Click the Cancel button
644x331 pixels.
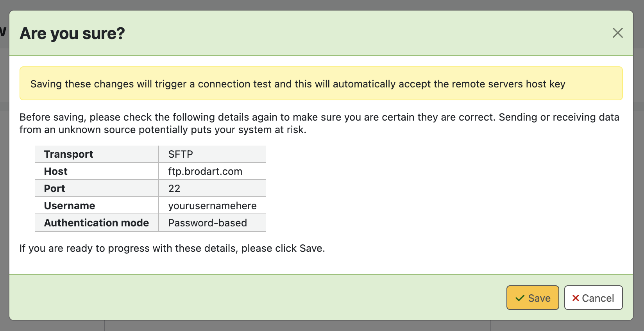593,298
